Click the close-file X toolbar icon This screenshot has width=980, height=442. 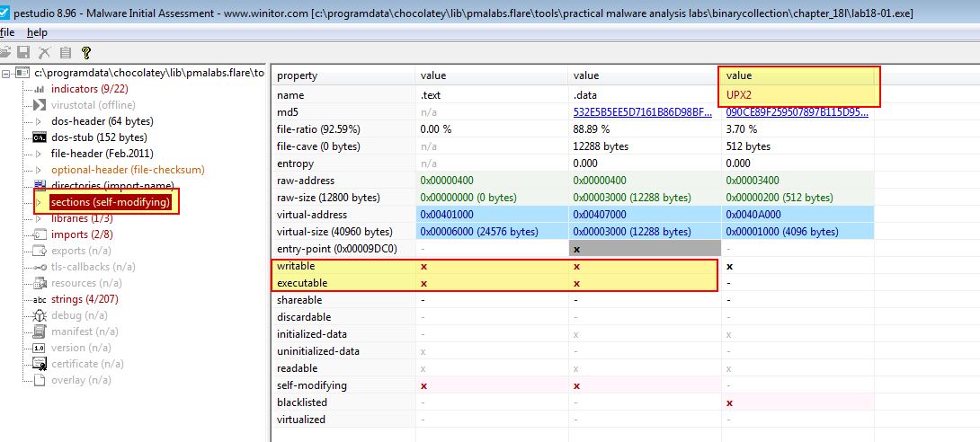coord(44,52)
